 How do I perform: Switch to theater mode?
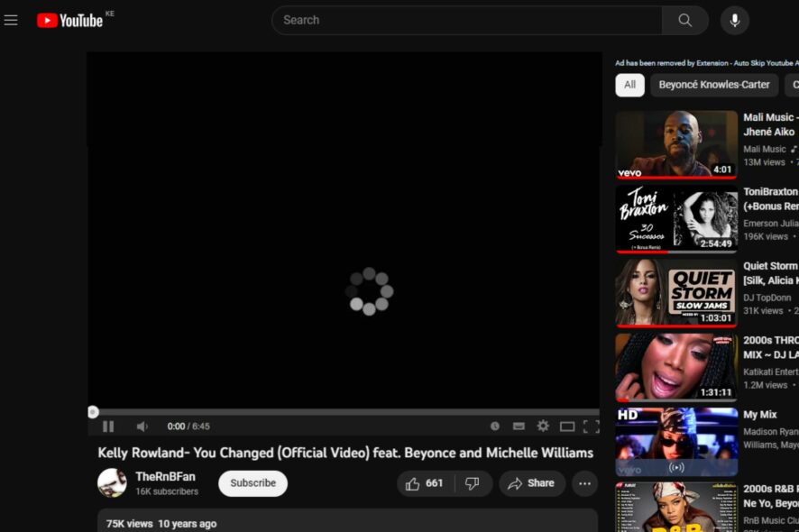point(567,427)
